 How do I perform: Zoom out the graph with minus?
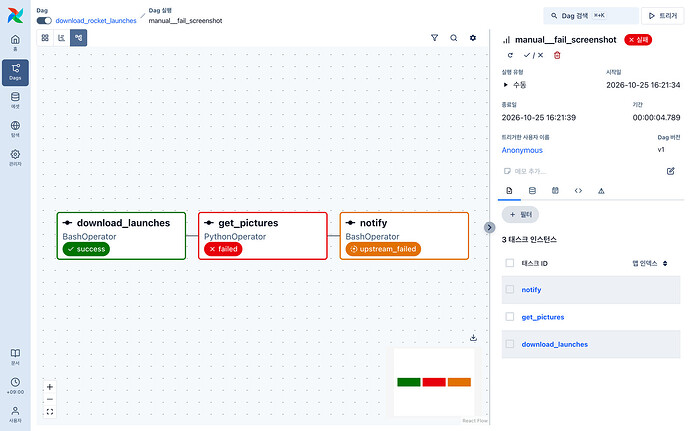(50, 399)
